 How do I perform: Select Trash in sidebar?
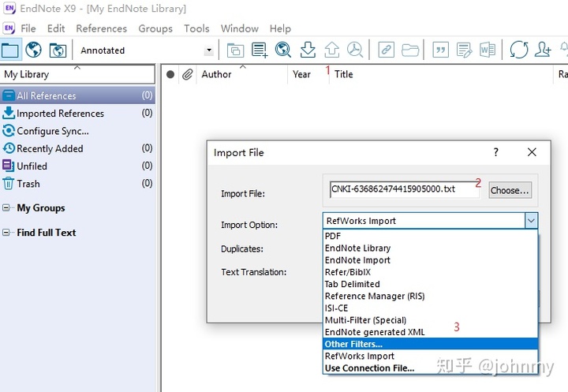(77, 184)
